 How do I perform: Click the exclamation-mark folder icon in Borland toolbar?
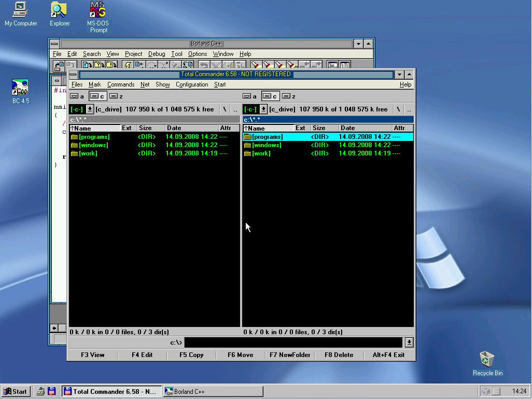coord(111,65)
